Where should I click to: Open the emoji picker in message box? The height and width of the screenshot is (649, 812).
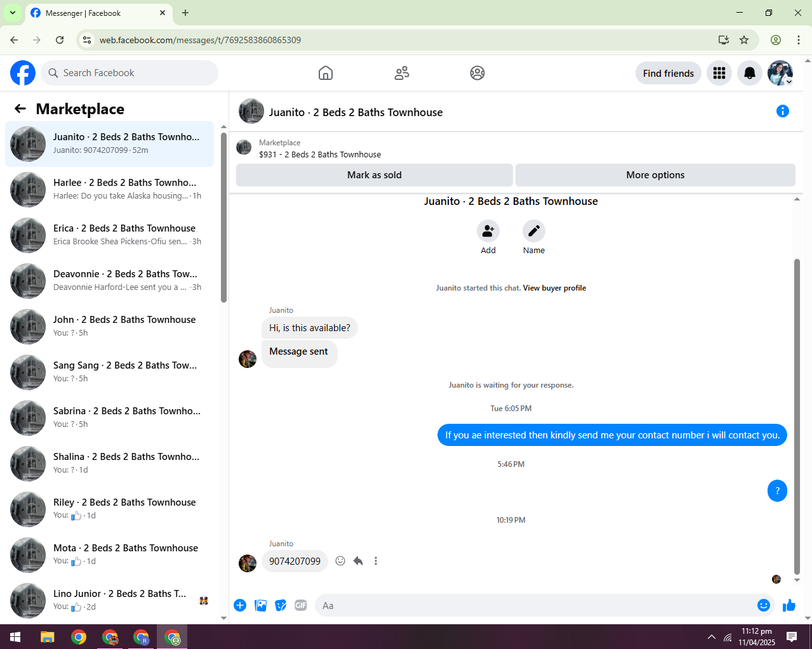pos(764,605)
